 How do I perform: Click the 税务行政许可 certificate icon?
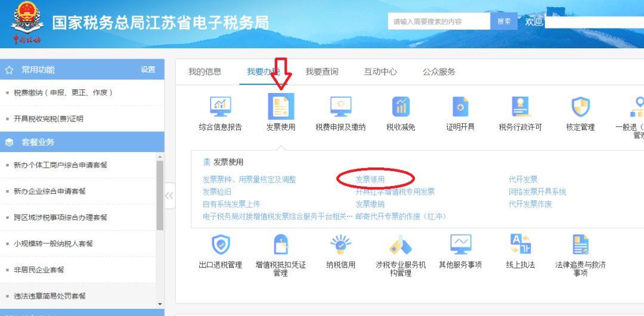521,107
